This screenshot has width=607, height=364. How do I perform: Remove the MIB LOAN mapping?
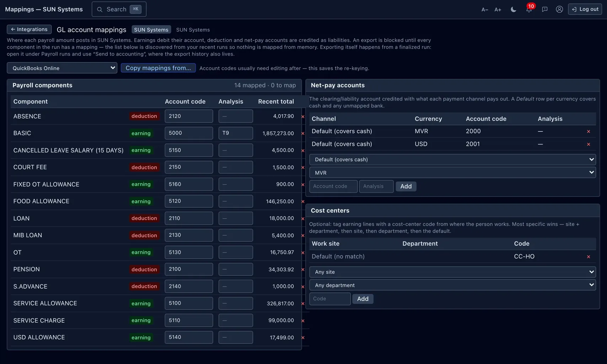pyautogui.click(x=303, y=235)
